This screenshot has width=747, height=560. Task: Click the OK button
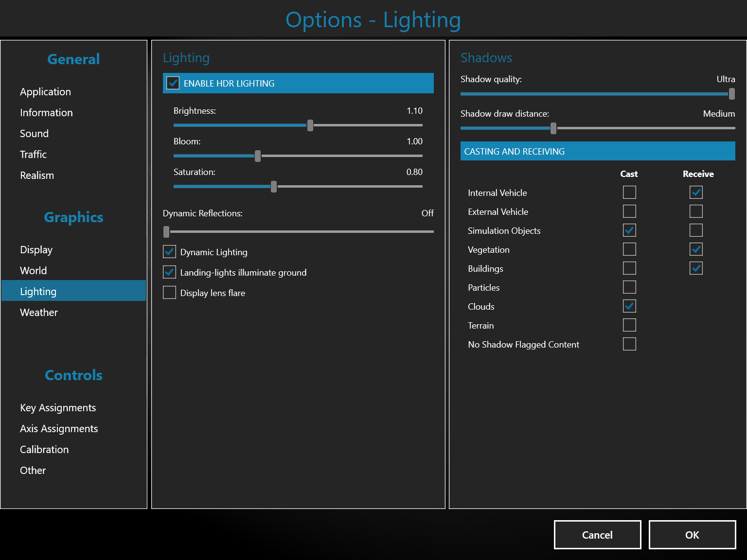click(x=692, y=535)
